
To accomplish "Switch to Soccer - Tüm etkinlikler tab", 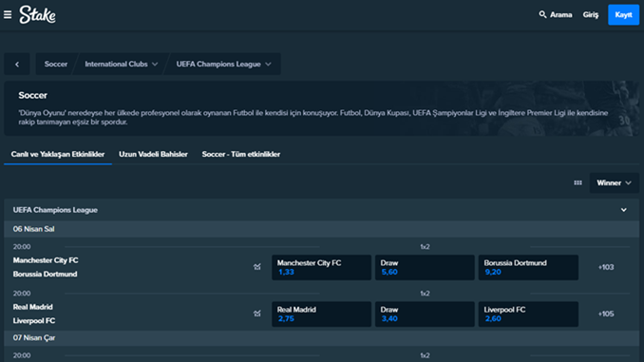I will tap(241, 155).
